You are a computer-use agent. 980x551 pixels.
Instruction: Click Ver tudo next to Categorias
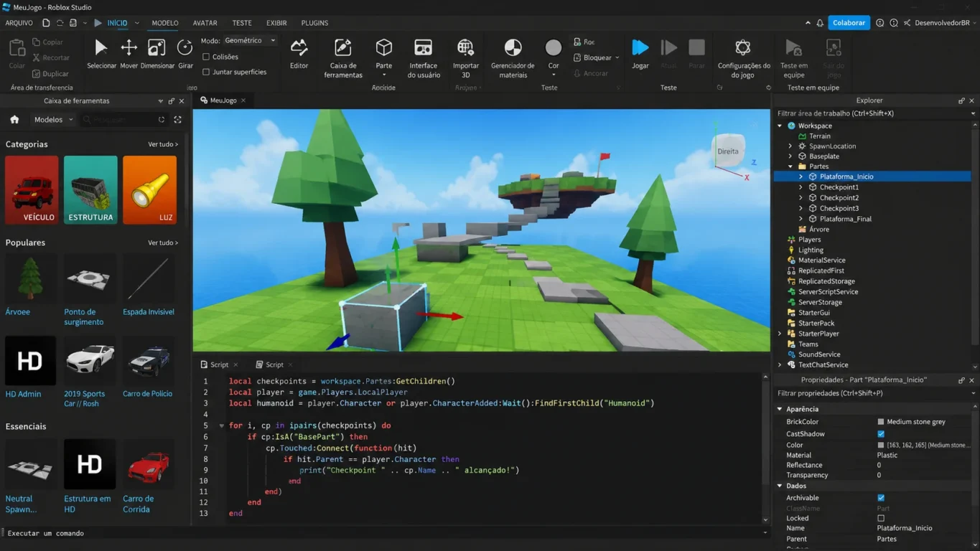coord(163,144)
